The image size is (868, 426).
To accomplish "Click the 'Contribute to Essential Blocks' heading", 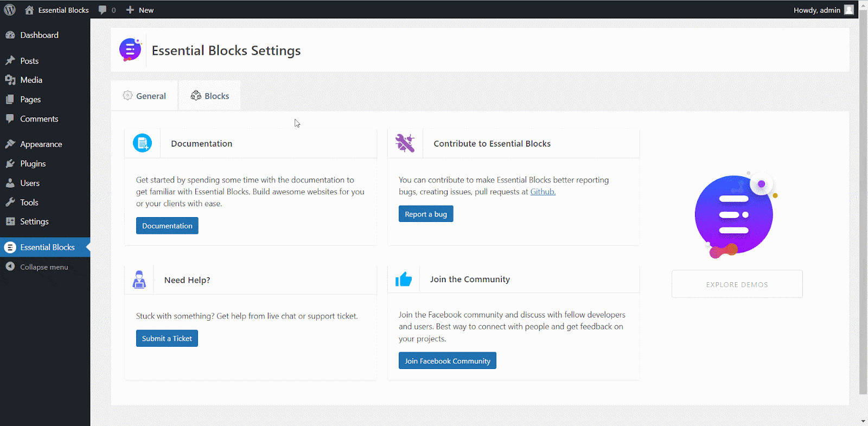I will pyautogui.click(x=492, y=143).
